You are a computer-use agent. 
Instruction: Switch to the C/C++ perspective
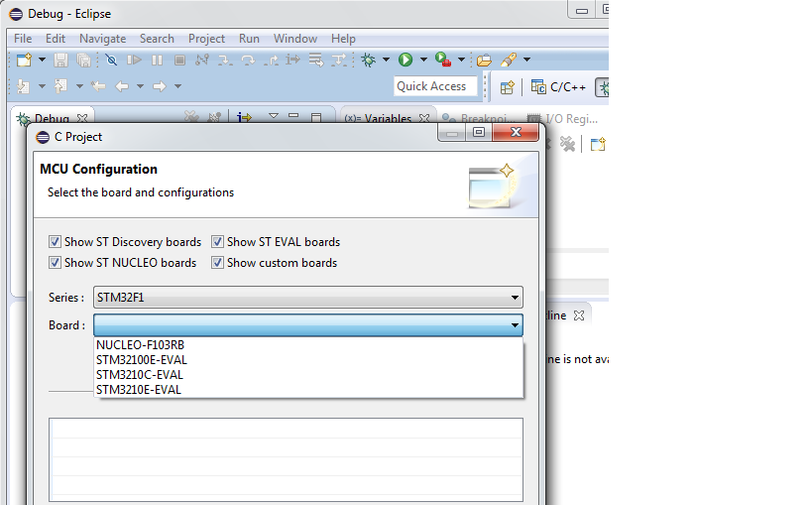[x=559, y=87]
